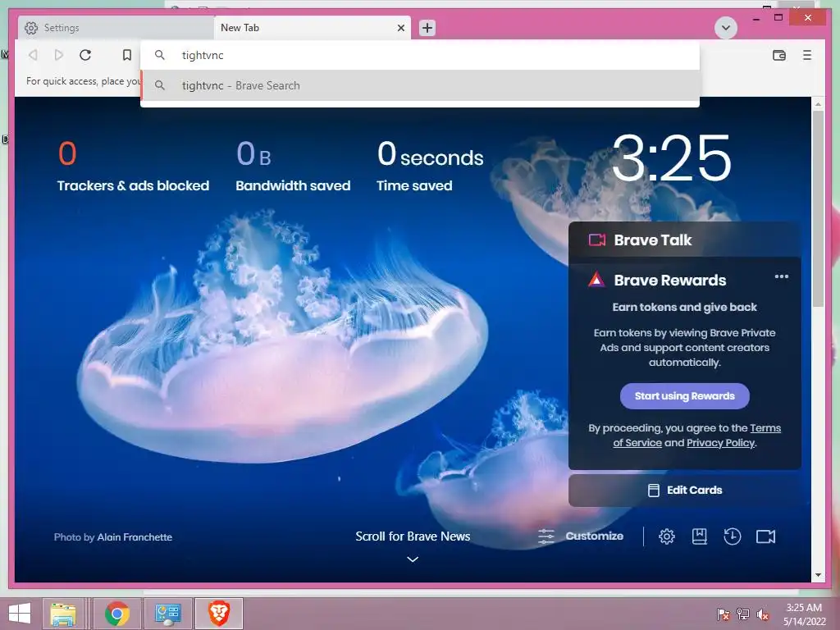The width and height of the screenshot is (840, 630).
Task: Click the scrollbar down arrow
Action: click(818, 575)
